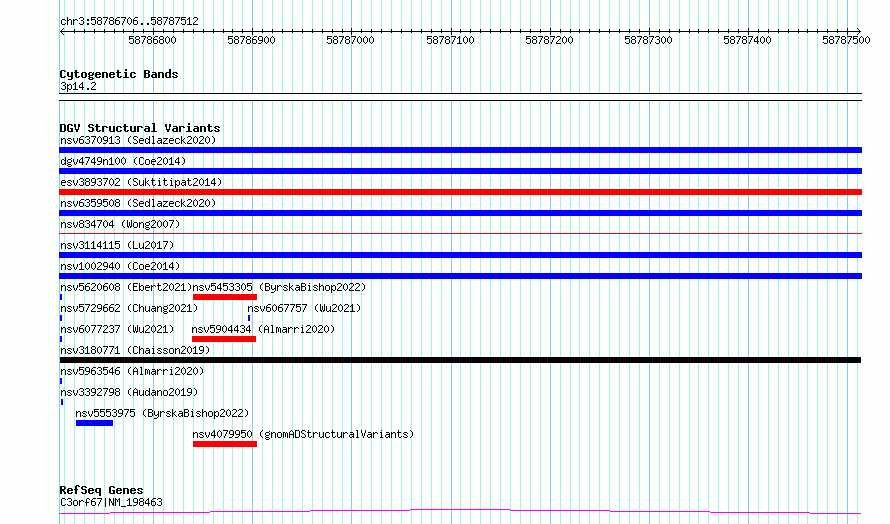Click the right arrowhead of the ruler

tap(858, 31)
